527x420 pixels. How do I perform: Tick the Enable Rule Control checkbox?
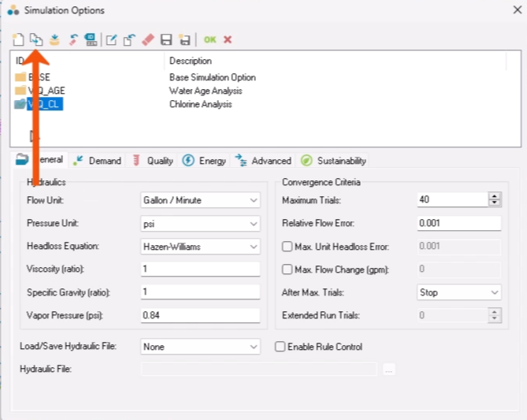click(280, 347)
